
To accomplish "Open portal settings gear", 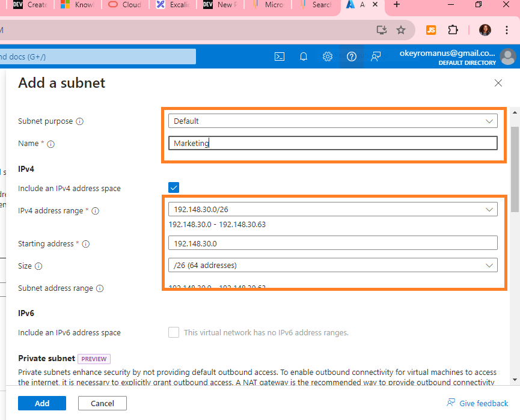I will coord(327,56).
